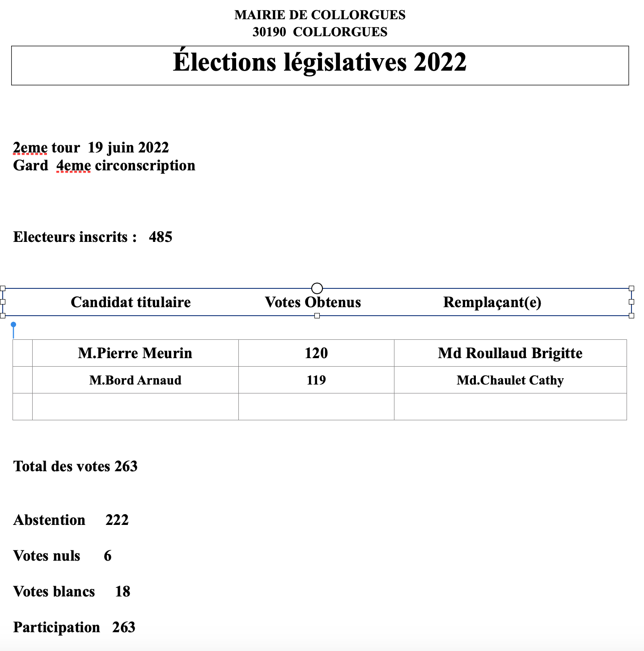
Task: Click the "Votes Obtenus" column heading
Action: tap(313, 302)
